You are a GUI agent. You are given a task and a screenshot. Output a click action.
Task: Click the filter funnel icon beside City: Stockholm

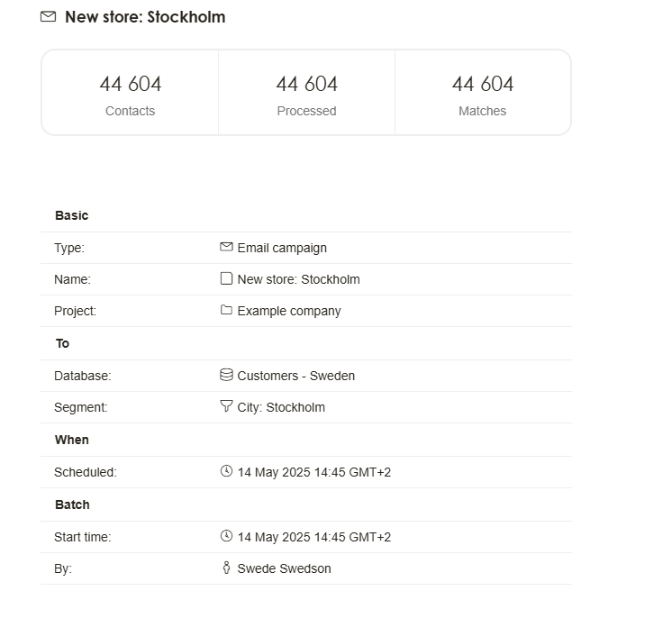click(x=226, y=406)
